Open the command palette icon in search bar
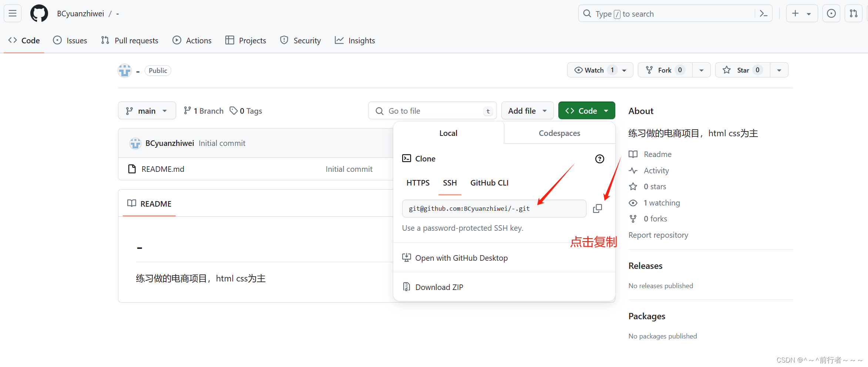The height and width of the screenshot is (367, 868). pos(763,14)
